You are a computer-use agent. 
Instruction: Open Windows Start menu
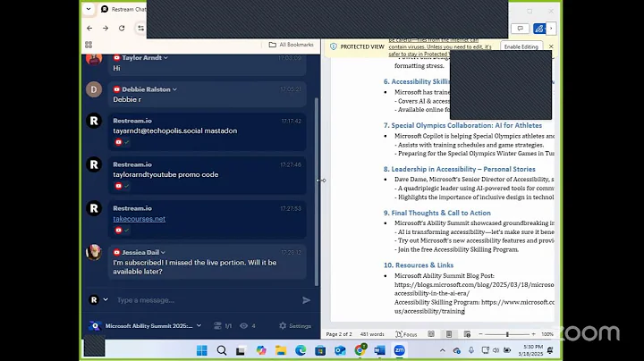(201, 350)
